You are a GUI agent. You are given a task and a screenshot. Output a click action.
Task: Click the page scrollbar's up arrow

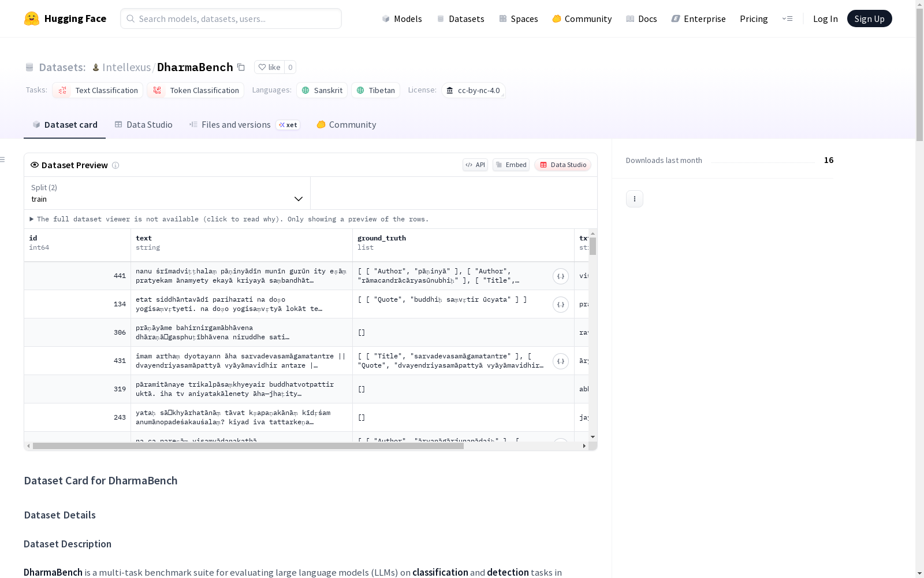[x=919, y=4]
